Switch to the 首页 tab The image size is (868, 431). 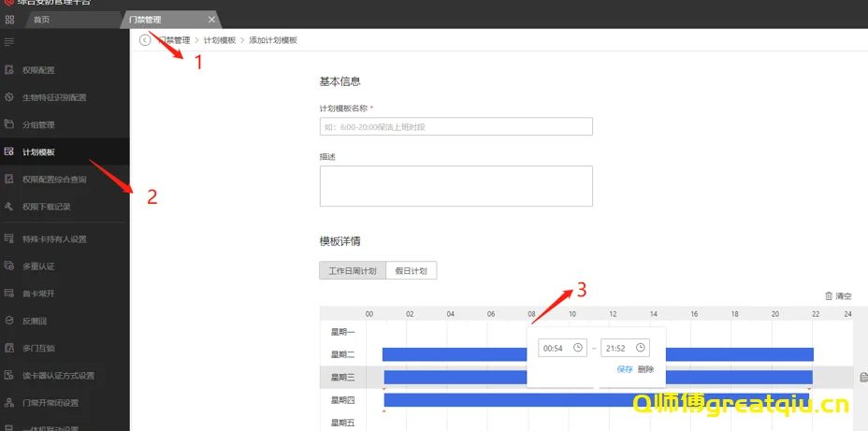[x=42, y=19]
